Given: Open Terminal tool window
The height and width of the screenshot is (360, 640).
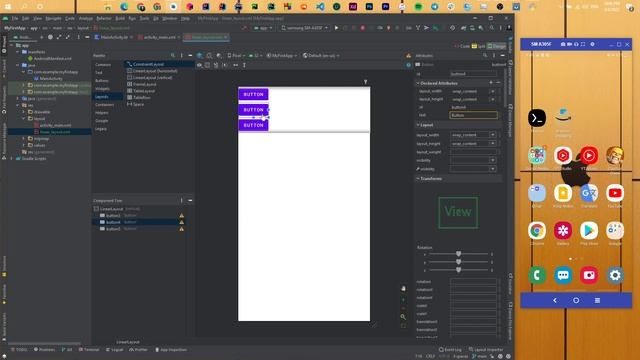Looking at the screenshot, I should point(89,350).
